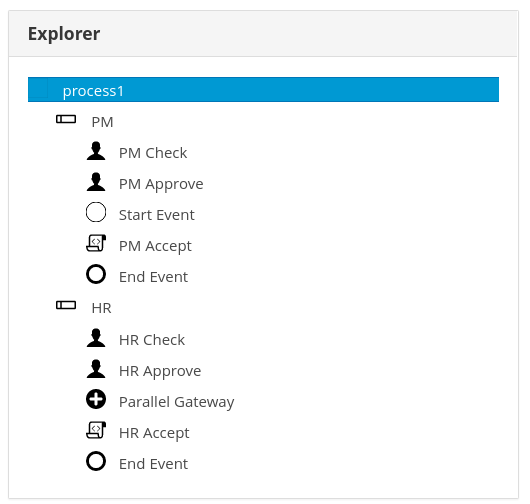Select the PM Approve item
Viewport: 530px width, 504px height.
[161, 184]
